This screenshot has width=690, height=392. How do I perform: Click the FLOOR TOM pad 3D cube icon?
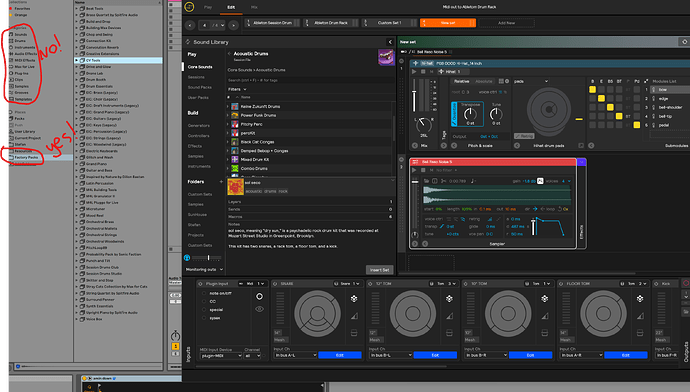tap(640, 299)
